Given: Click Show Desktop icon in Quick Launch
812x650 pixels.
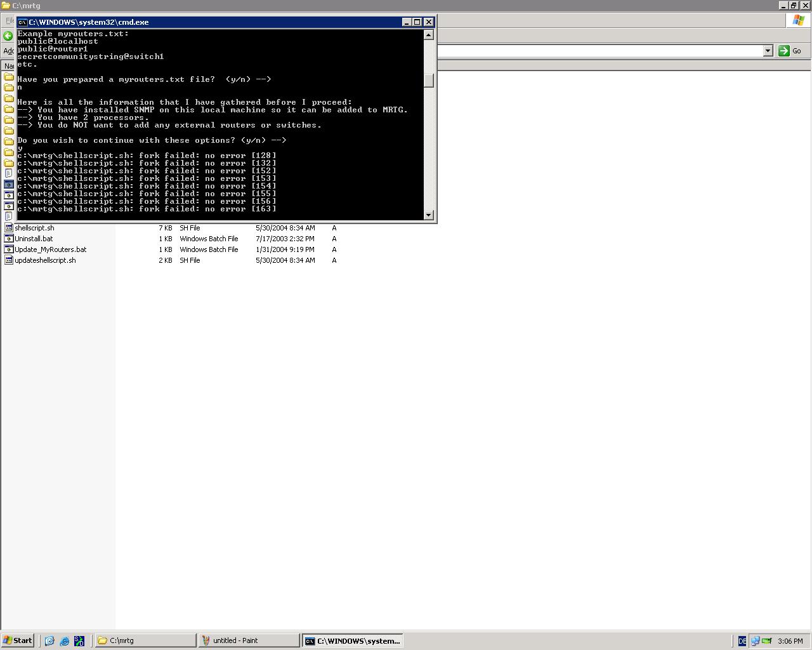Looking at the screenshot, I should (x=49, y=641).
